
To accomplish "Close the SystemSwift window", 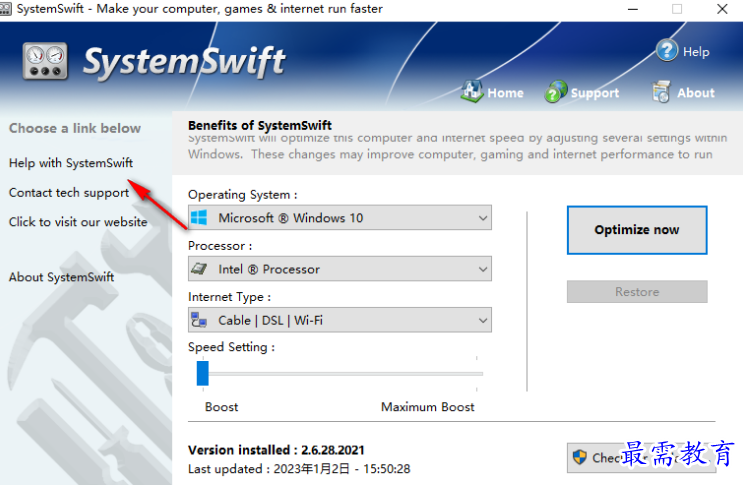I will pos(722,9).
